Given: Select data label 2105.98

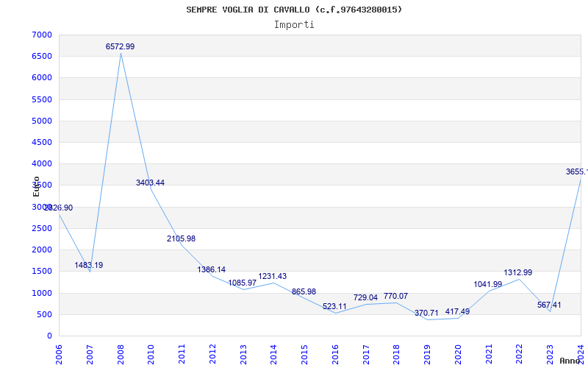Looking at the screenshot, I should tap(181, 238).
